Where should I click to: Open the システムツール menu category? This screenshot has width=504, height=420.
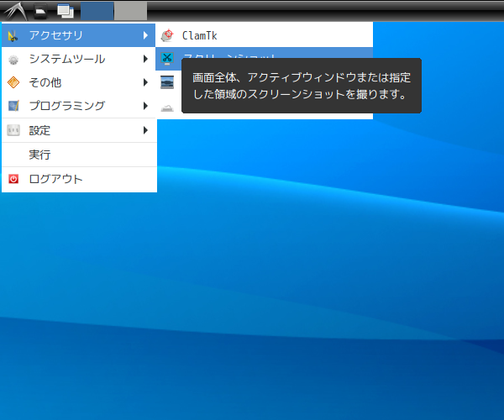(x=79, y=59)
